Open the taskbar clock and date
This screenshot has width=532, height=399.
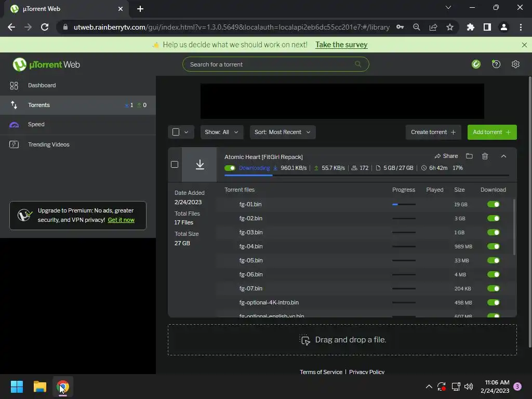(x=495, y=387)
